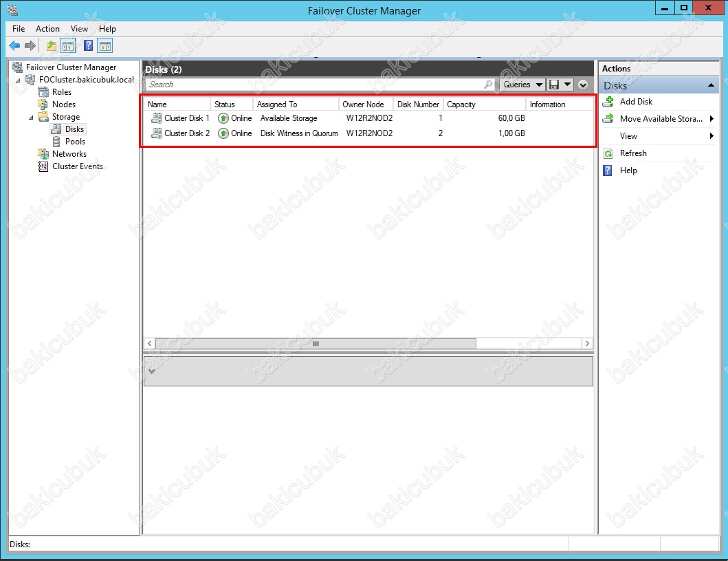Open the File menu
The image size is (728, 561).
click(19, 29)
